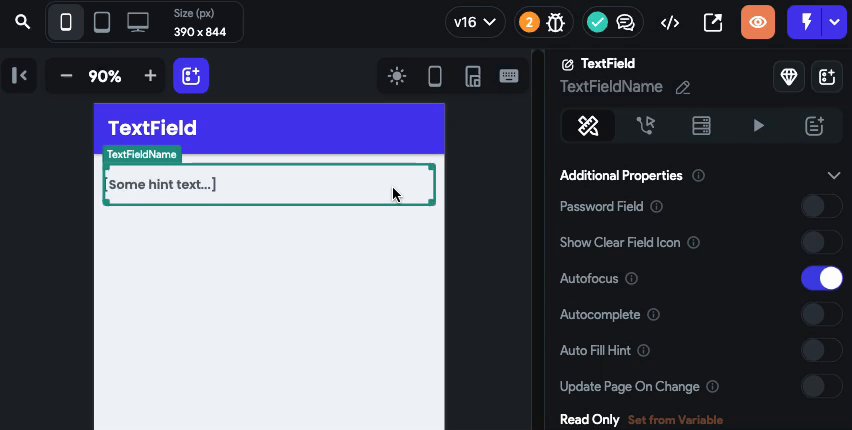Open the comments chat icon

tap(626, 22)
